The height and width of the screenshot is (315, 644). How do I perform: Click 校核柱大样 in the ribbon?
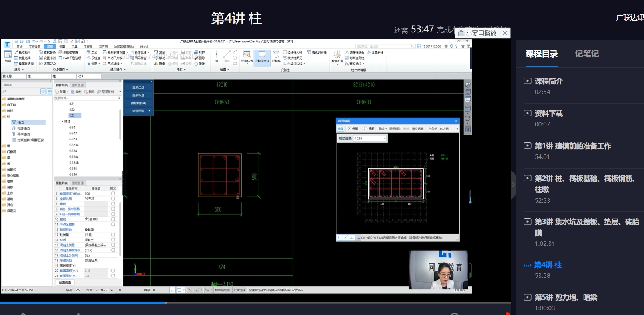pos(293,52)
